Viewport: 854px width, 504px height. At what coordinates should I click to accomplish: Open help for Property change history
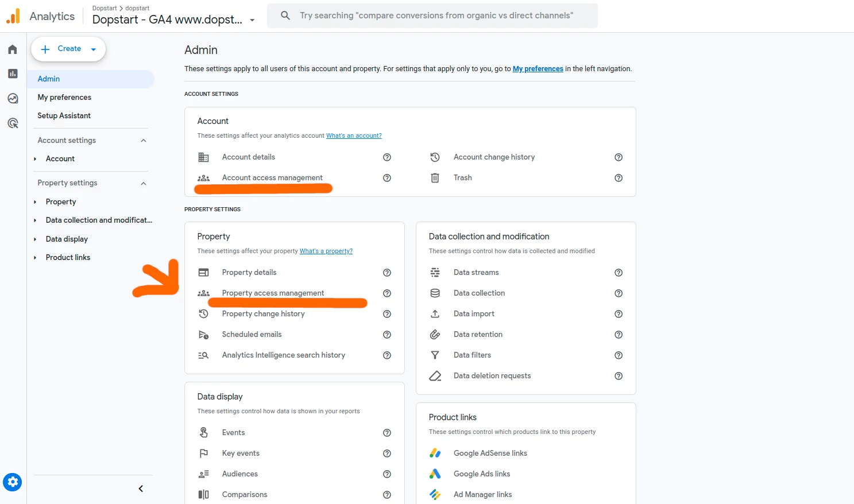click(387, 314)
